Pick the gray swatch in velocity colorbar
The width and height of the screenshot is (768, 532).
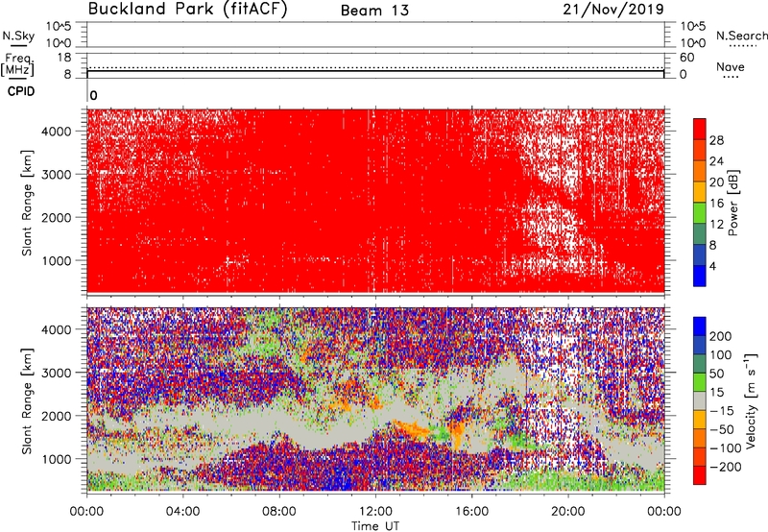(x=700, y=401)
